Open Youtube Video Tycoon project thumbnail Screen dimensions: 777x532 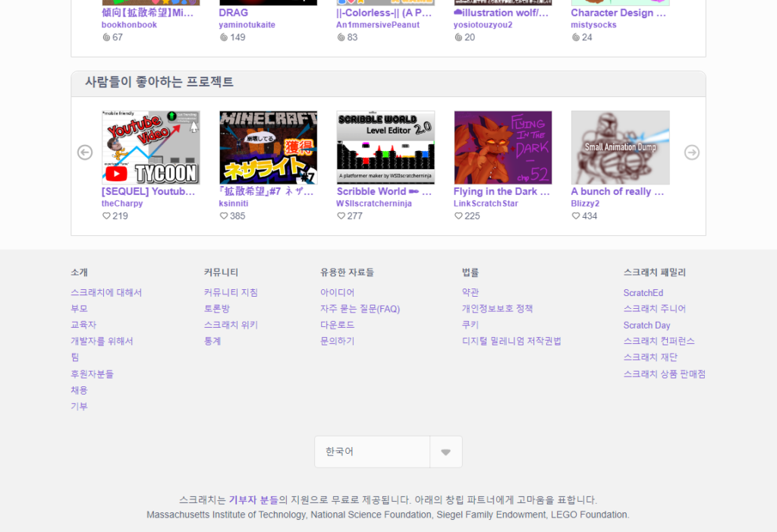coord(151,147)
